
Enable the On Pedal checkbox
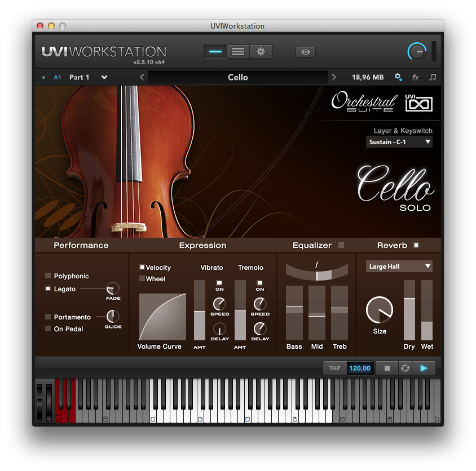pos(48,328)
